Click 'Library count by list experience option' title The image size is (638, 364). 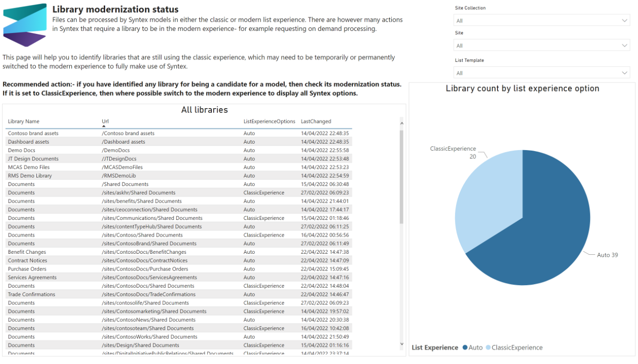(522, 88)
